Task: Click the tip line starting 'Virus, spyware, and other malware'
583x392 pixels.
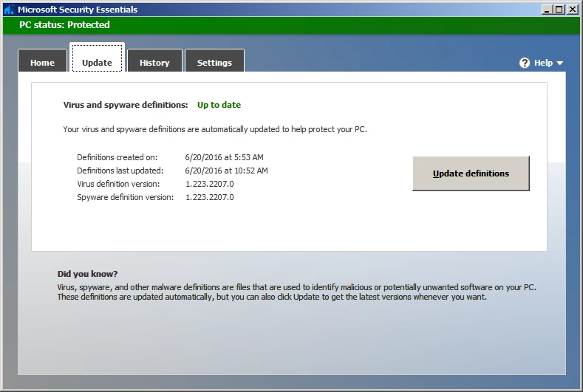Action: pyautogui.click(x=297, y=287)
